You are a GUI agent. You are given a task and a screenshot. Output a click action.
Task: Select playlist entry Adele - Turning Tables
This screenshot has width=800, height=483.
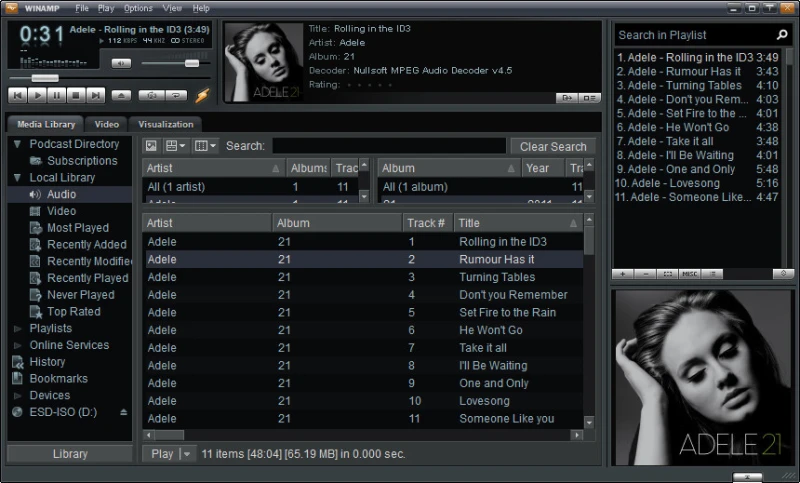[697, 86]
